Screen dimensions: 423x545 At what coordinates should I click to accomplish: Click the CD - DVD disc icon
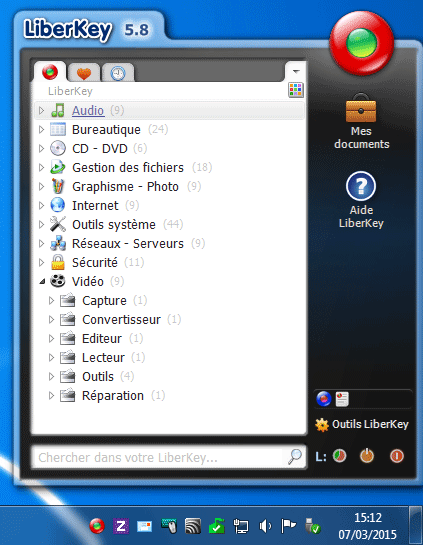58,148
